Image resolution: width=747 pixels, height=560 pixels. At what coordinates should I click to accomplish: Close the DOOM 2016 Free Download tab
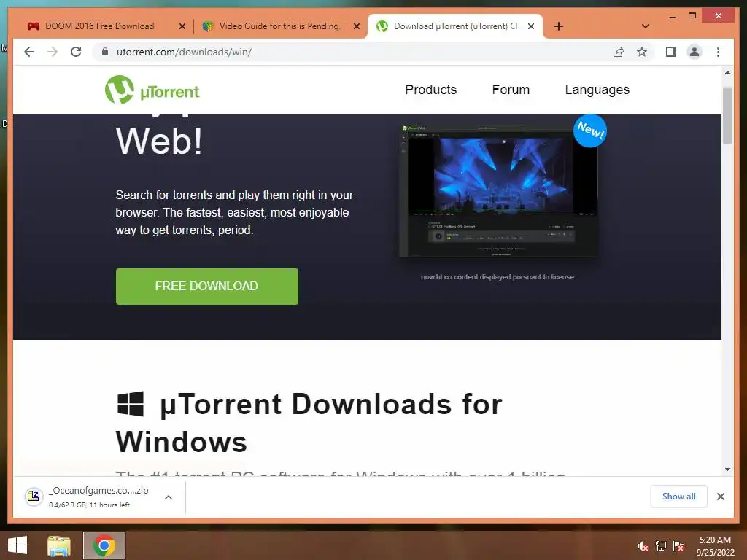[x=182, y=26]
